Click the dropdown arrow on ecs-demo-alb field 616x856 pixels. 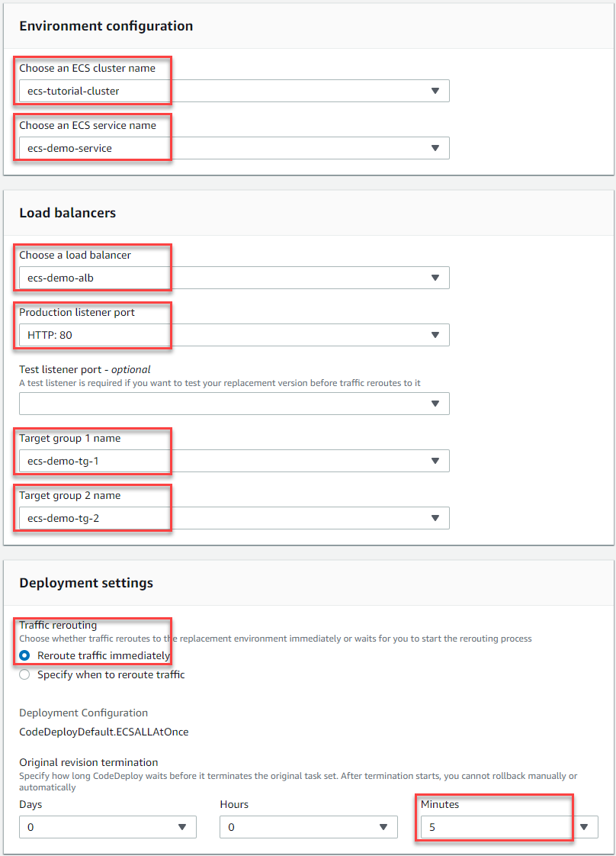pos(435,277)
